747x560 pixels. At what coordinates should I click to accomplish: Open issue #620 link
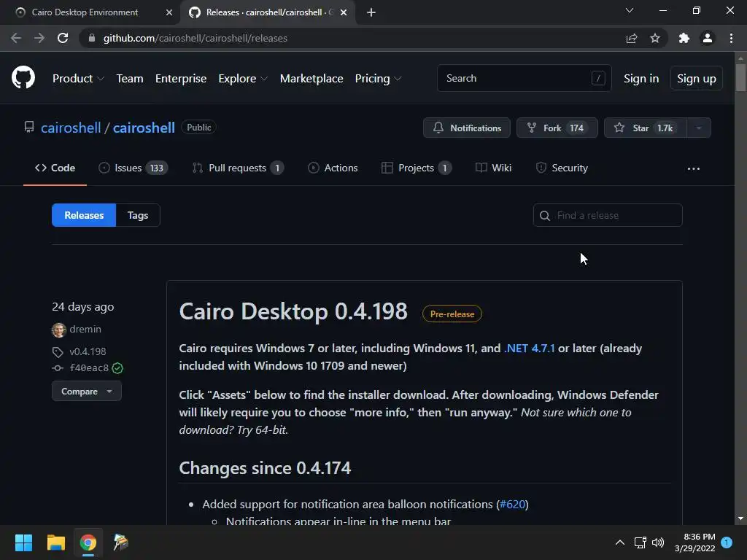[x=513, y=505]
